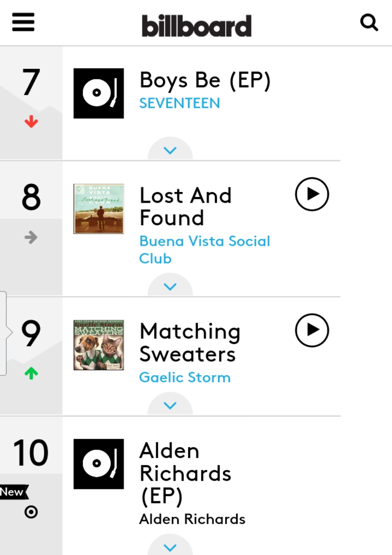Click the green up arrow under rank 9
This screenshot has width=392, height=555.
pos(31,373)
